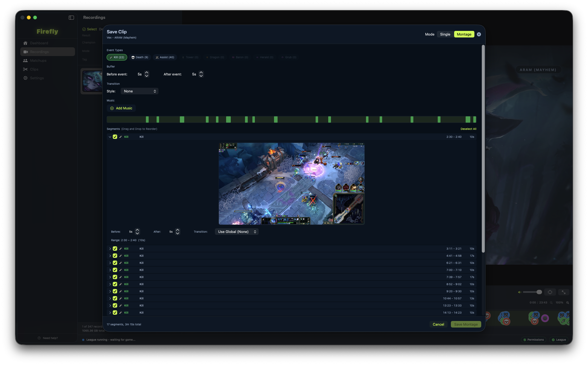Expand the 6:21 - 6:31 kill segment

point(110,263)
